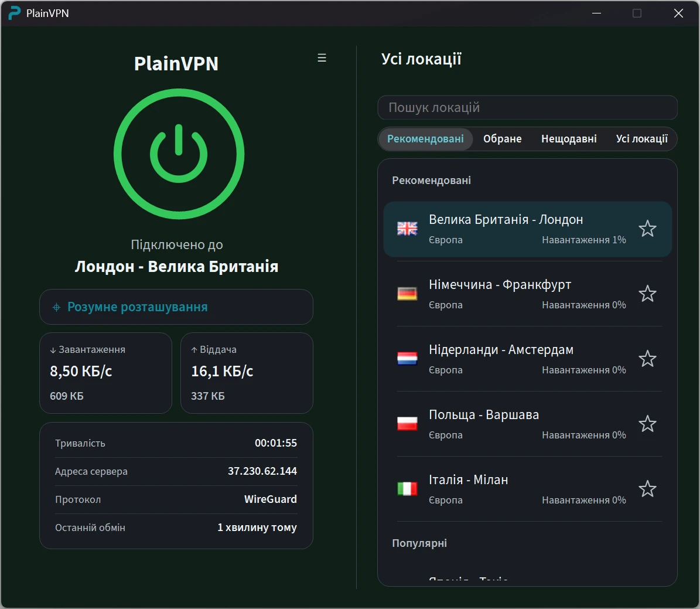Click the upload arrow icon by Віддача
The image size is (700, 609).
pos(194,350)
